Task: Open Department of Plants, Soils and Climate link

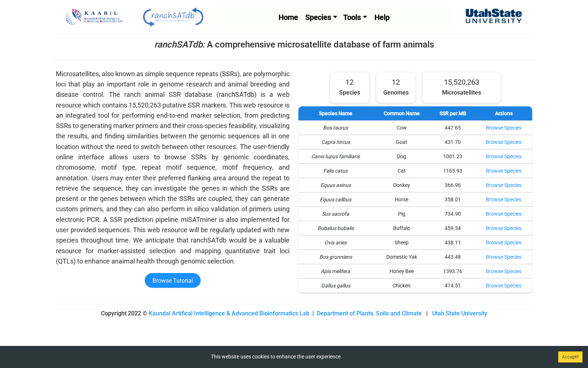Action: pos(369,314)
